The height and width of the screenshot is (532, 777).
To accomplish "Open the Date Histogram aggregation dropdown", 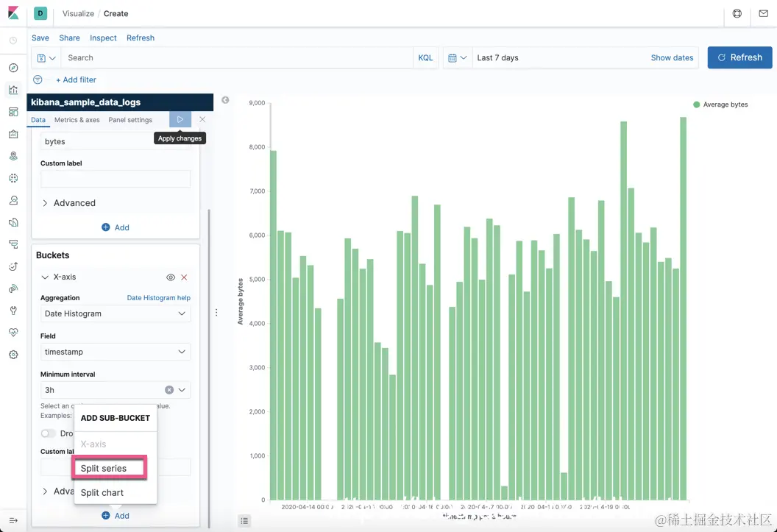I will [x=116, y=313].
